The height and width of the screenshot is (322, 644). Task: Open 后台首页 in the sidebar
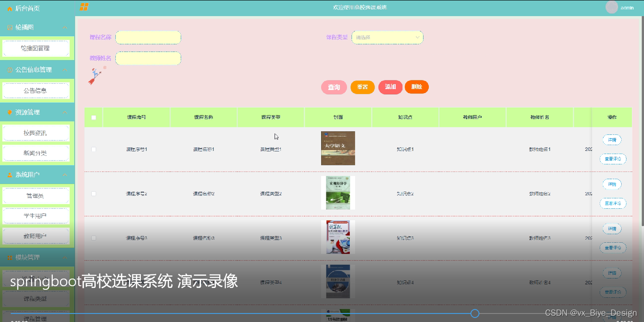coord(27,9)
